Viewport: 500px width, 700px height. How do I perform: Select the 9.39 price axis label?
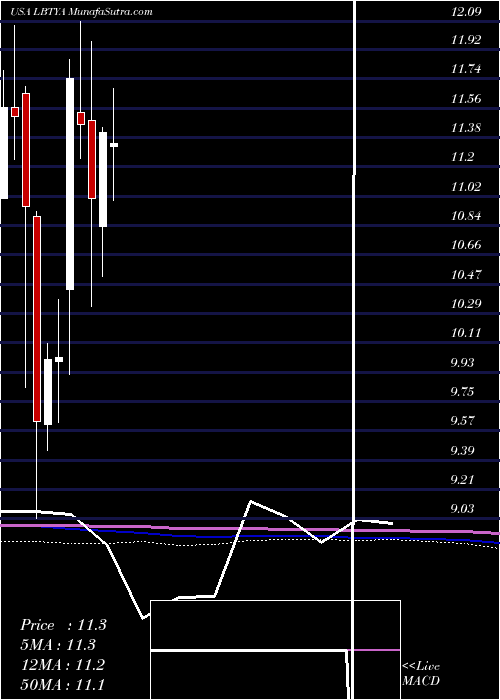pos(462,450)
